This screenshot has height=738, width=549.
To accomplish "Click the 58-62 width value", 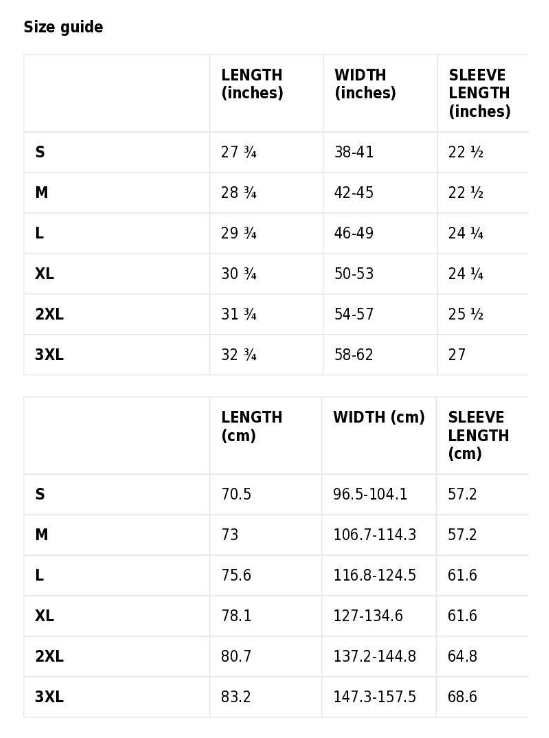I will pyautogui.click(x=353, y=354).
